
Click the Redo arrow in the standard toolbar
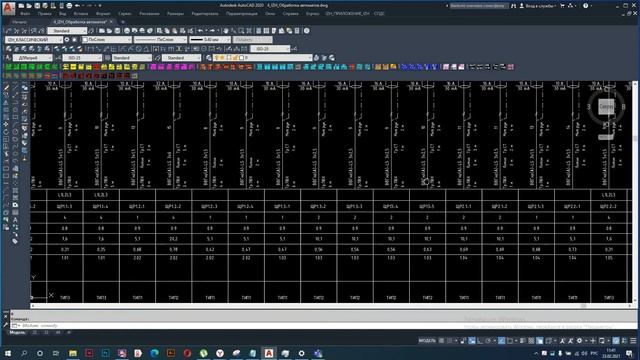point(212,31)
